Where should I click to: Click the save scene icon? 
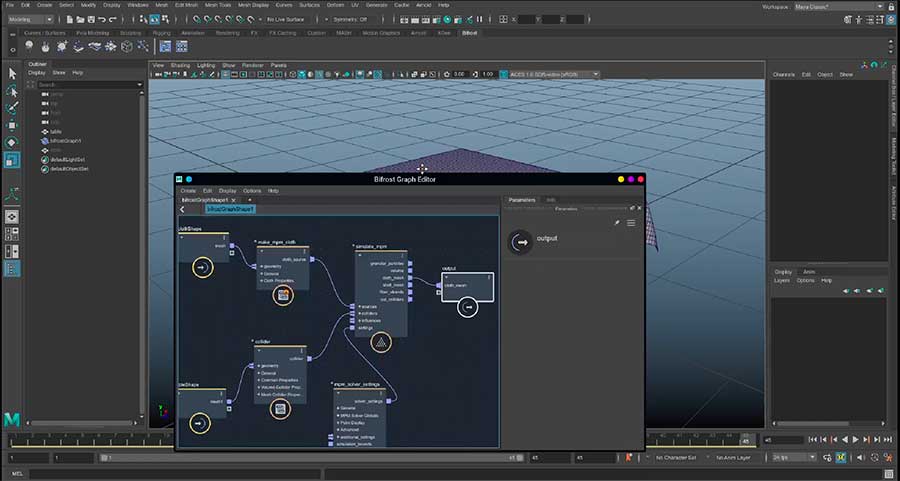click(91, 20)
